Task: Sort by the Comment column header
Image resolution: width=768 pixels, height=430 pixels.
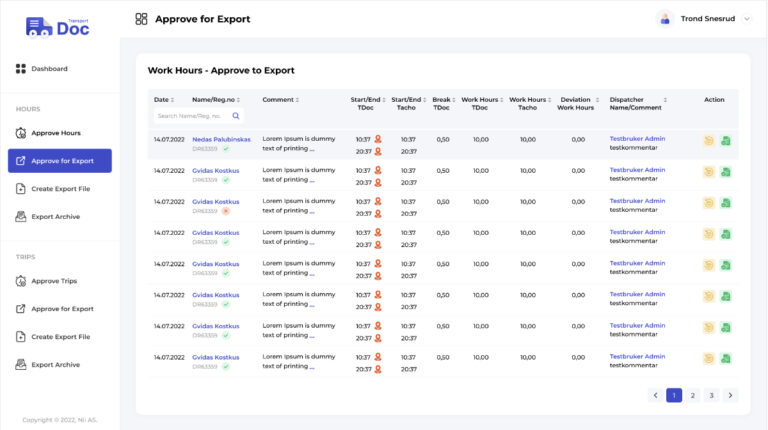Action: pyautogui.click(x=280, y=100)
